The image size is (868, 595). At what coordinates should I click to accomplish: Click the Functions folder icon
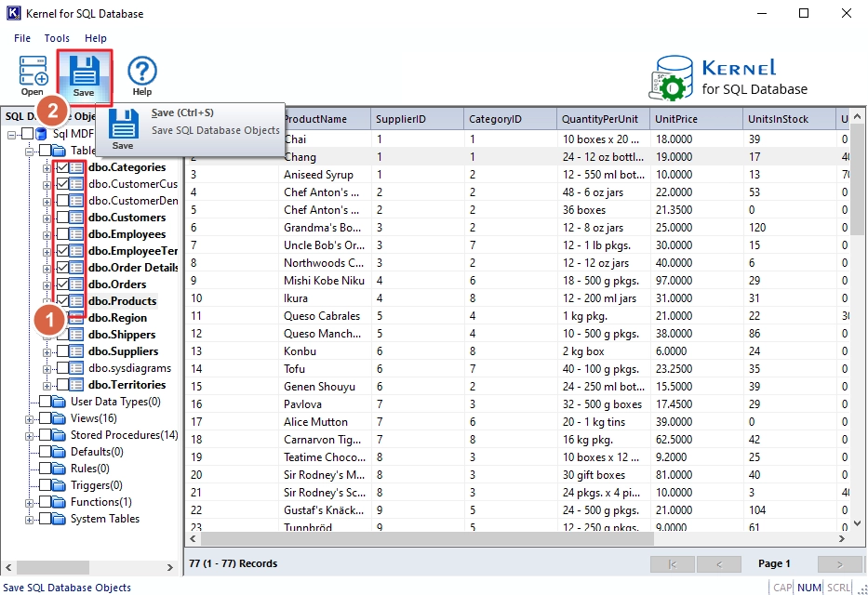59,502
